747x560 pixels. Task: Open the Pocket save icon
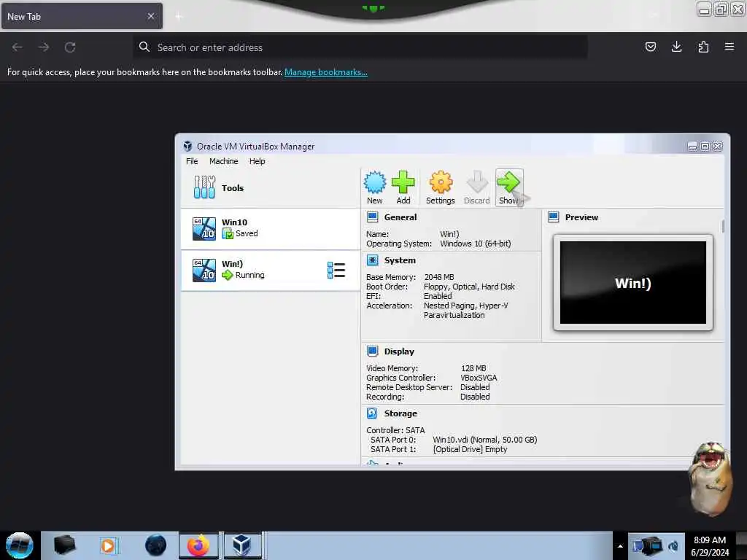pos(650,47)
